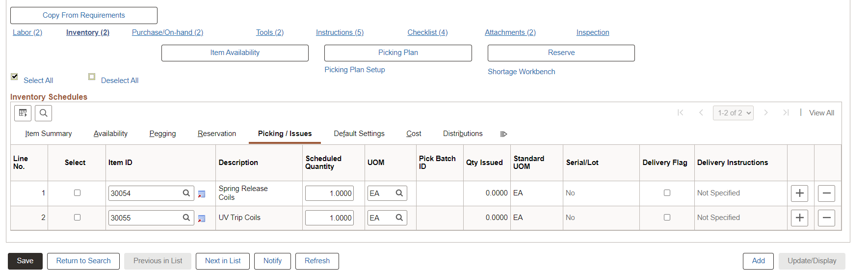Click the Notify button
This screenshot has width=868, height=275.
pyautogui.click(x=272, y=261)
